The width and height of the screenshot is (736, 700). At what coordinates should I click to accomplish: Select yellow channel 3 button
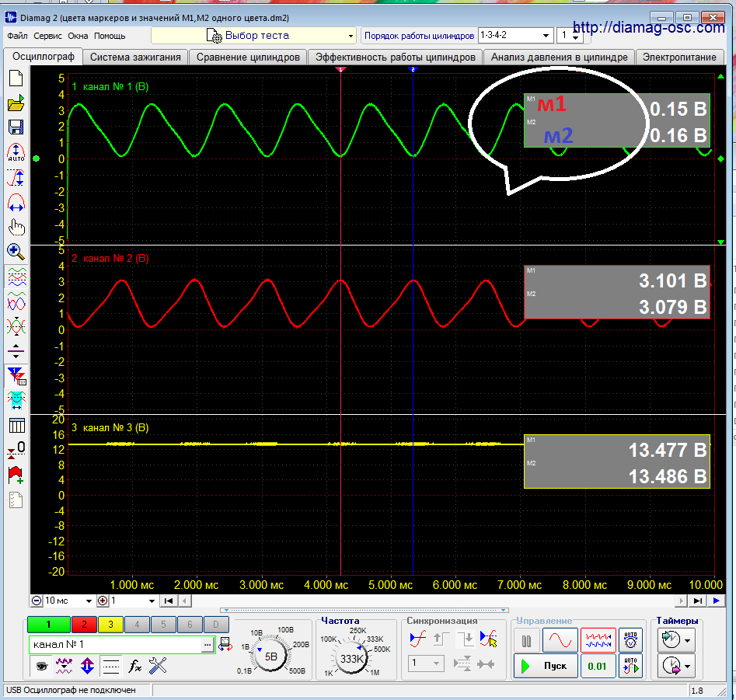click(110, 625)
